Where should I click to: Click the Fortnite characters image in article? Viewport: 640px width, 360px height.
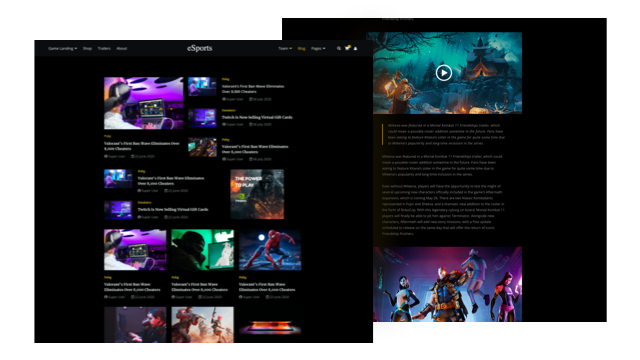(447, 284)
